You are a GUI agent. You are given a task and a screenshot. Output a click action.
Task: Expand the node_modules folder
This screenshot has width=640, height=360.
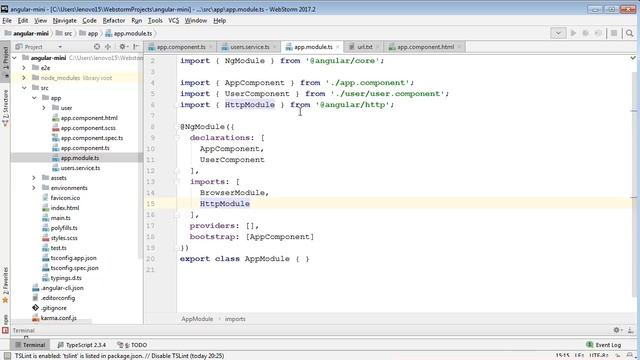coord(24,78)
